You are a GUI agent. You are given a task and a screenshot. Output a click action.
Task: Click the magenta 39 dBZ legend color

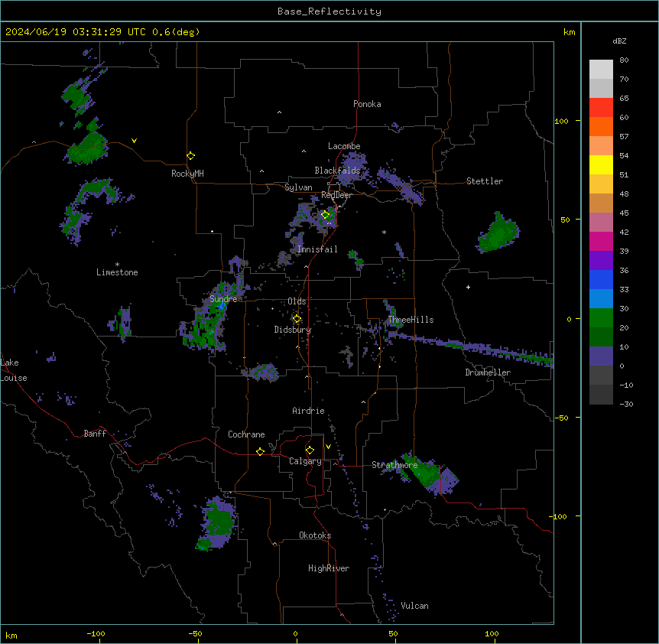coord(601,241)
